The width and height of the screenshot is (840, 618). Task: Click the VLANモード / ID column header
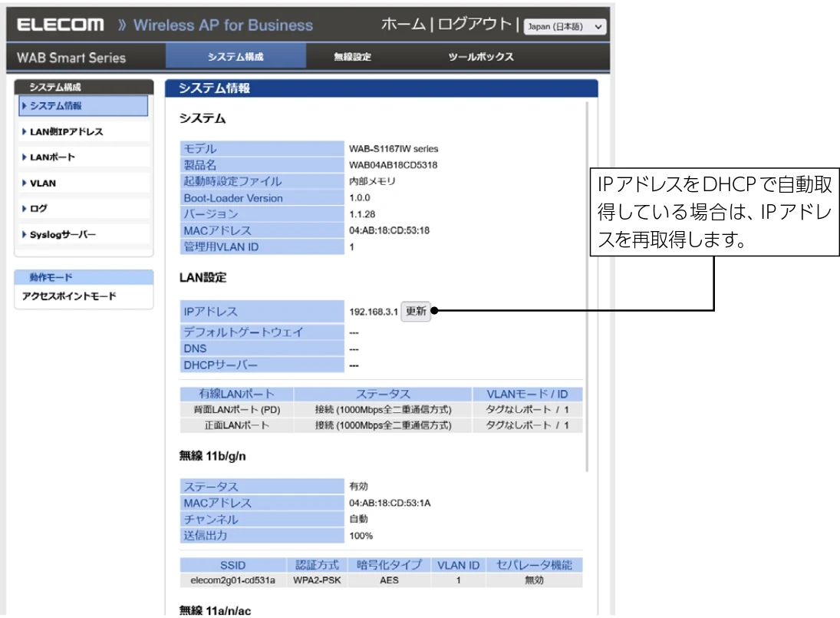(x=527, y=394)
